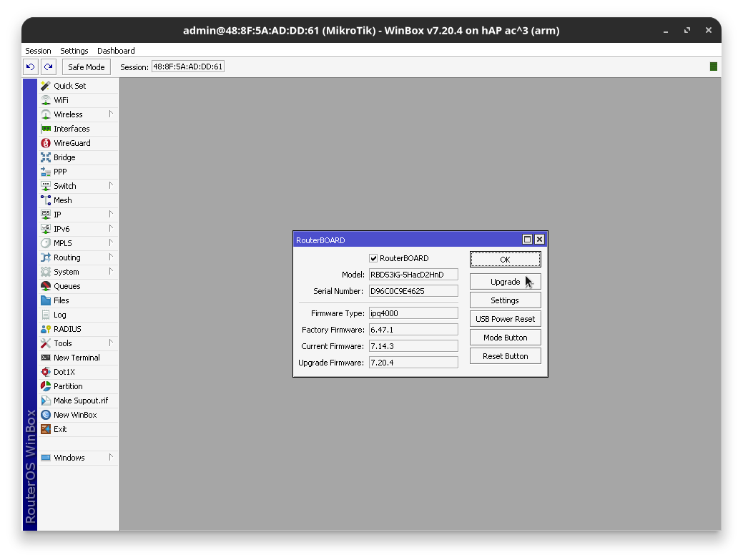This screenshot has height=560, width=743.
Task: Click the Upgrade Firmware field
Action: [x=413, y=363]
